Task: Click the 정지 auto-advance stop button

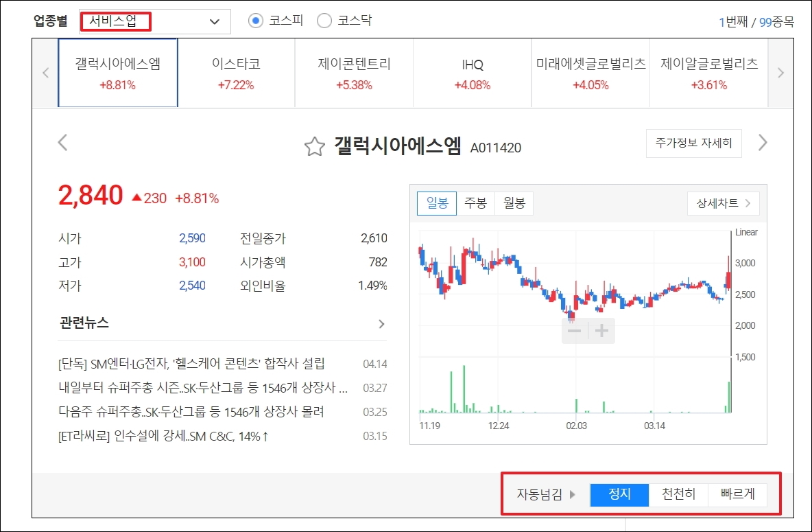Action: pyautogui.click(x=619, y=495)
